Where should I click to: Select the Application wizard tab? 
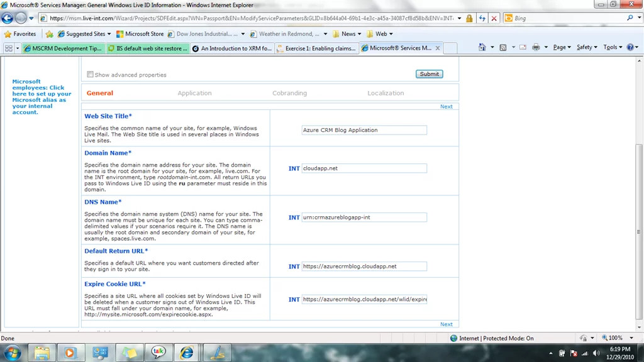(195, 93)
